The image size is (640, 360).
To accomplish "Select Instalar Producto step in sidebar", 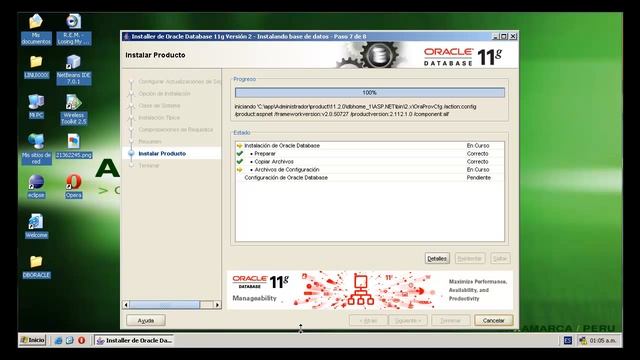I will tap(162, 153).
